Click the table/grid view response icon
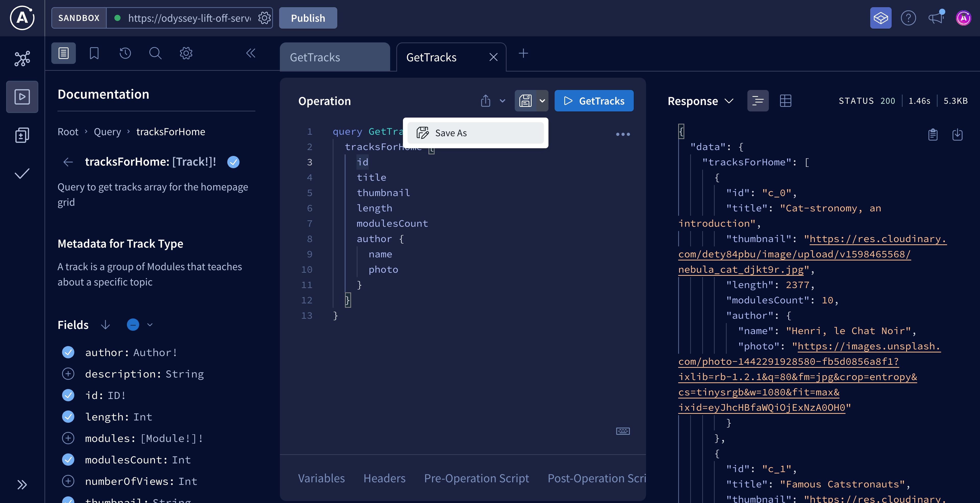Viewport: 980px width, 503px height. pos(785,101)
